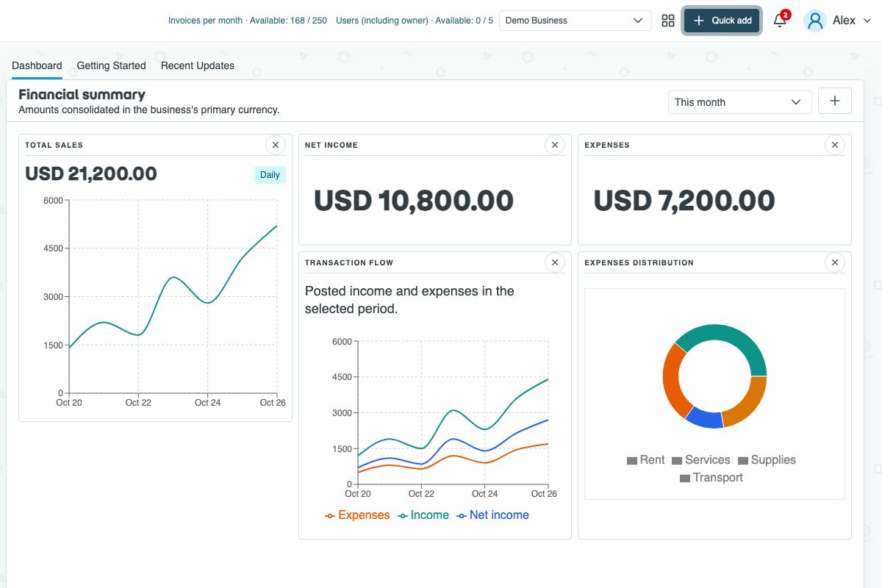Click the Daily badge on Total Sales
882x588 pixels.
270,175
